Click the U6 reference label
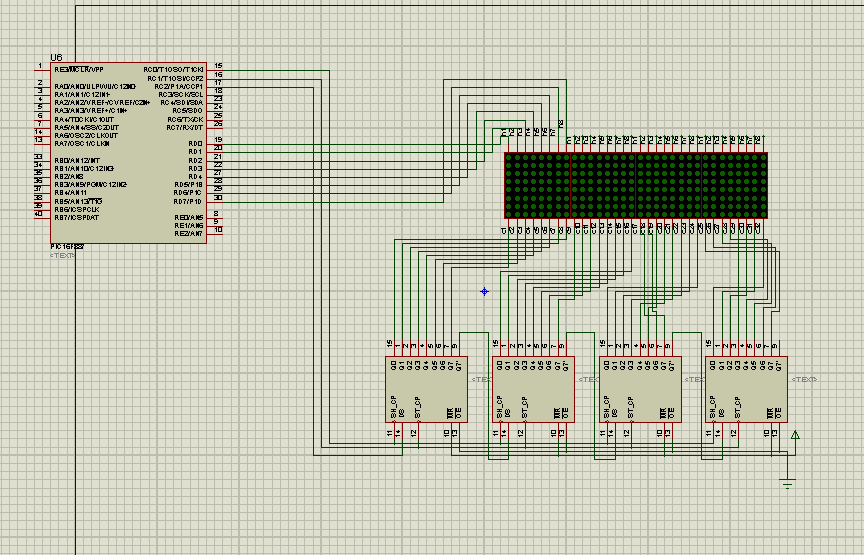Image resolution: width=864 pixels, height=555 pixels. pos(56,58)
